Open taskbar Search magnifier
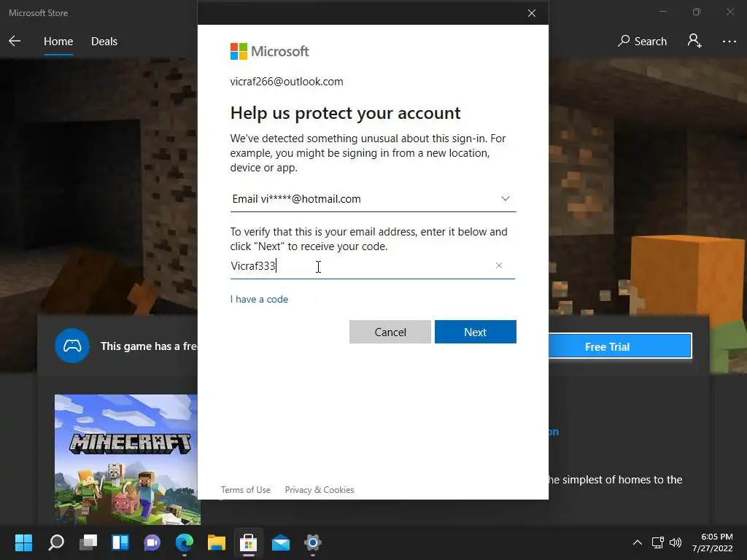The image size is (747, 560). (x=56, y=542)
